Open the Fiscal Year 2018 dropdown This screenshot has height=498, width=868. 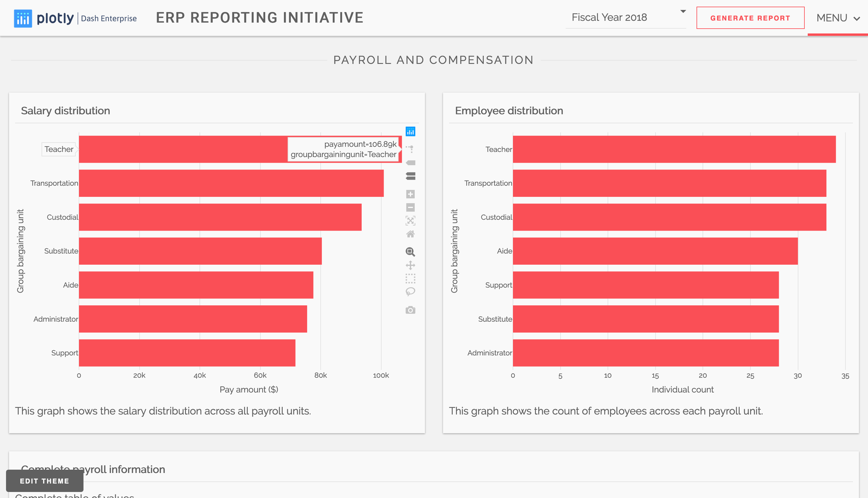point(609,17)
